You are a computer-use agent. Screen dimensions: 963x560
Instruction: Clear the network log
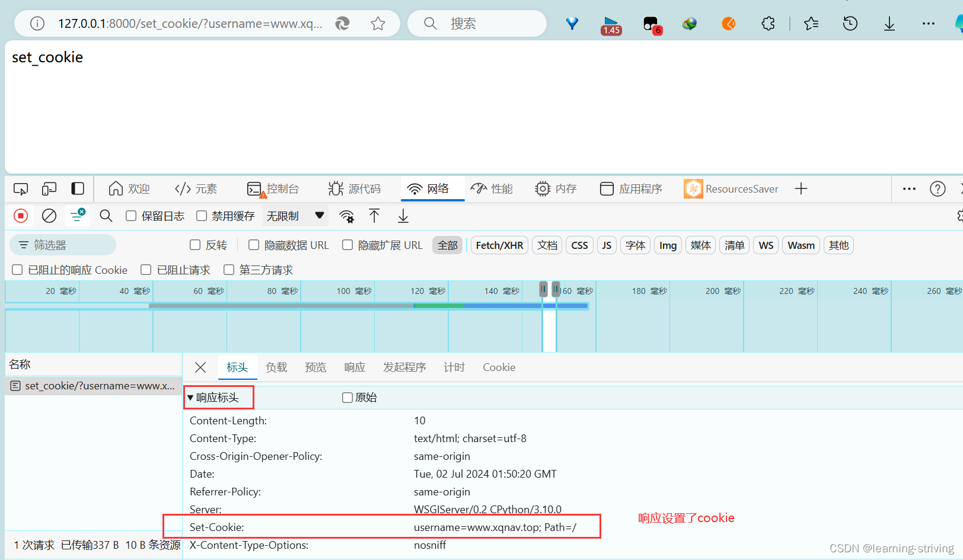(49, 216)
